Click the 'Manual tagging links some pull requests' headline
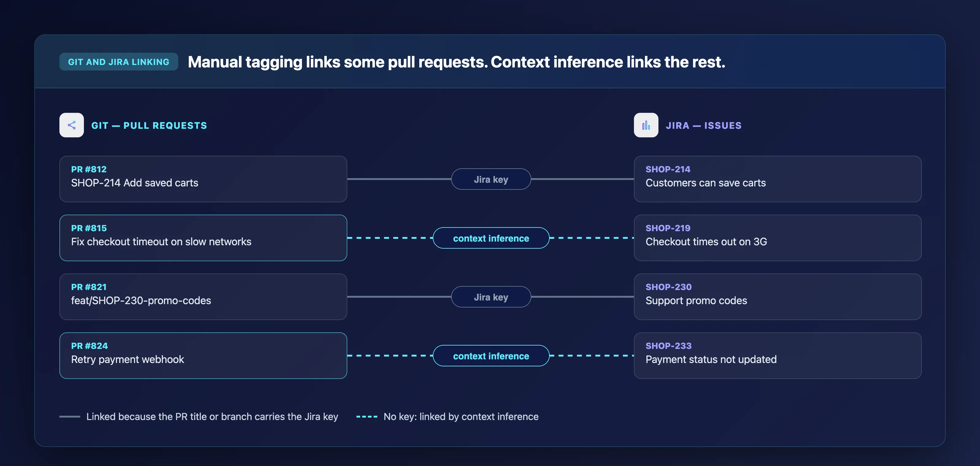 (x=457, y=62)
